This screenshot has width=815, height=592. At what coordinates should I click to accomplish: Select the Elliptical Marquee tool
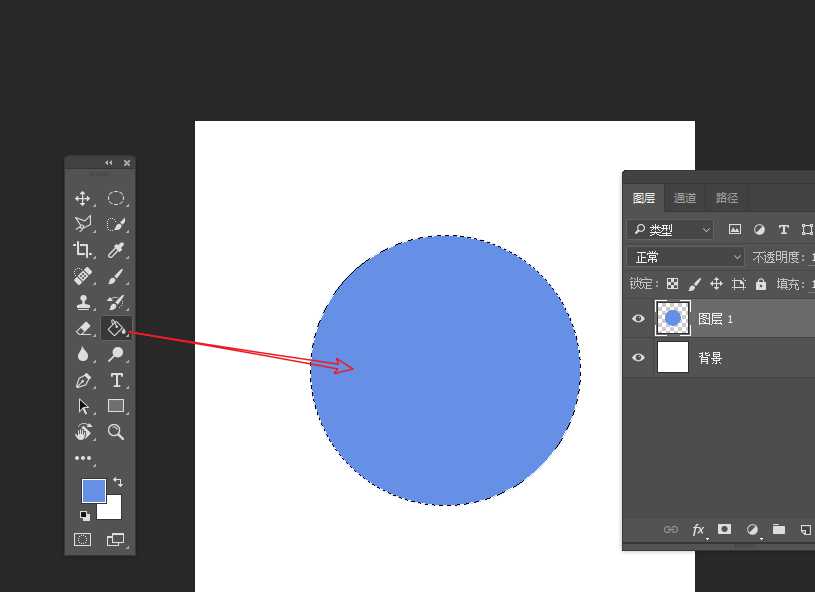click(x=116, y=198)
